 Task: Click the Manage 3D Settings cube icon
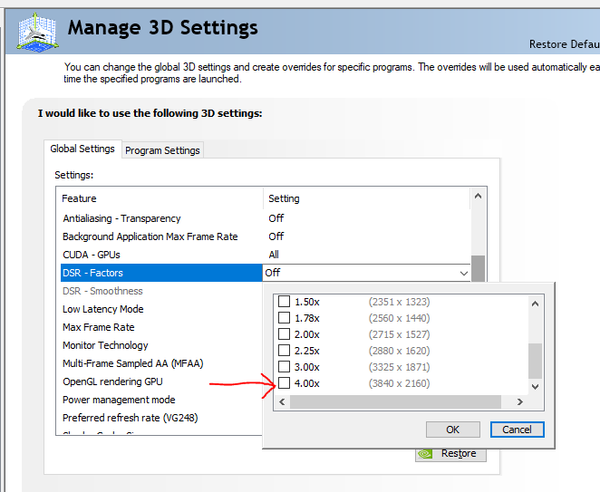coord(38,32)
